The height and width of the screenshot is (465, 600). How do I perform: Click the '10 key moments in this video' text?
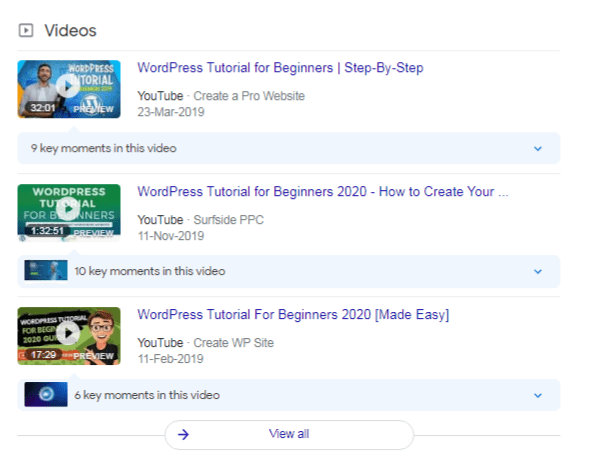(150, 271)
